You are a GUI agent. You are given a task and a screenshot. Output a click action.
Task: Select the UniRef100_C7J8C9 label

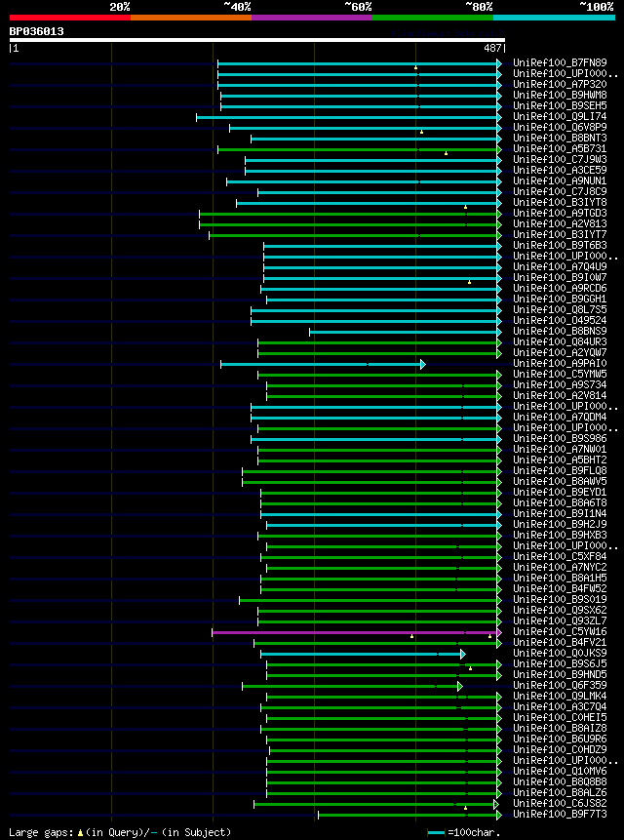[560, 192]
